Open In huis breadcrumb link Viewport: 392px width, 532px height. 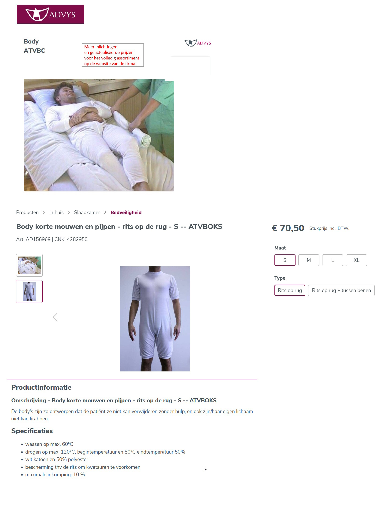tap(56, 213)
